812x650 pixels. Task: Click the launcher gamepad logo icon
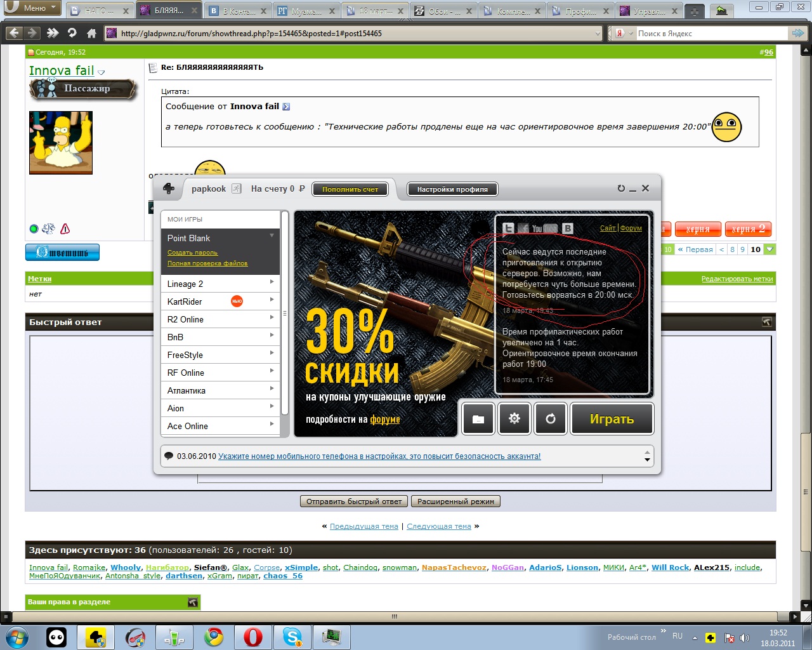click(x=169, y=189)
